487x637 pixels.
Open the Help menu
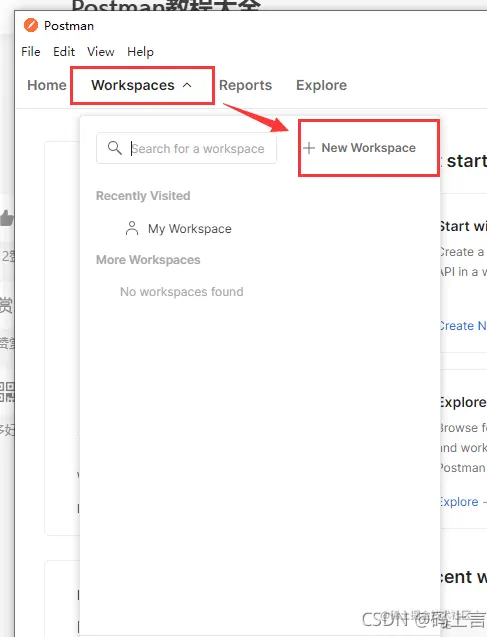(141, 52)
